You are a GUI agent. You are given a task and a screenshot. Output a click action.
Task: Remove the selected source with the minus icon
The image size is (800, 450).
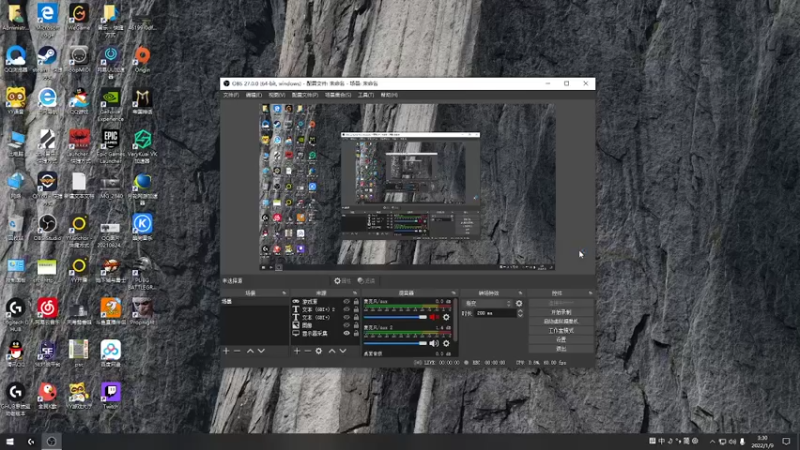(308, 351)
